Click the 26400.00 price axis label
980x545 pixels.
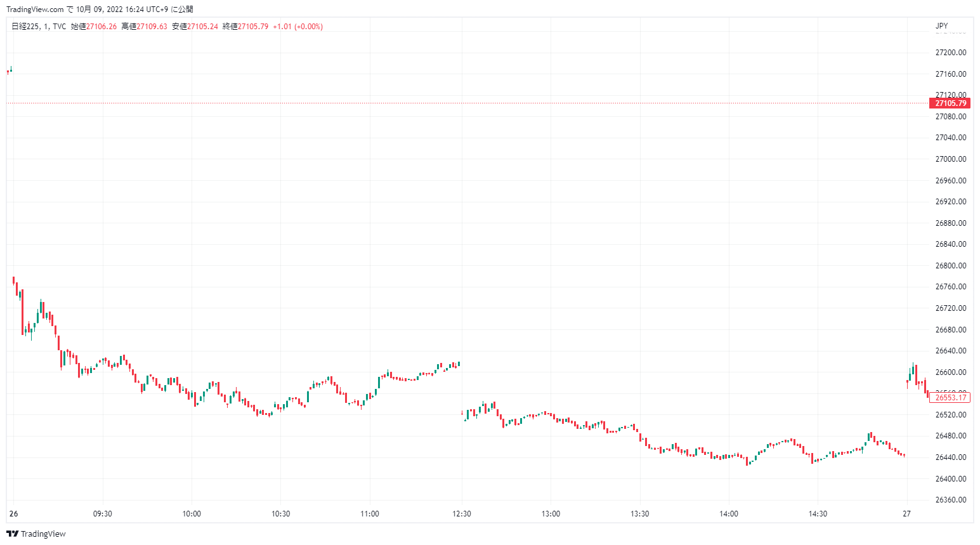tap(951, 479)
